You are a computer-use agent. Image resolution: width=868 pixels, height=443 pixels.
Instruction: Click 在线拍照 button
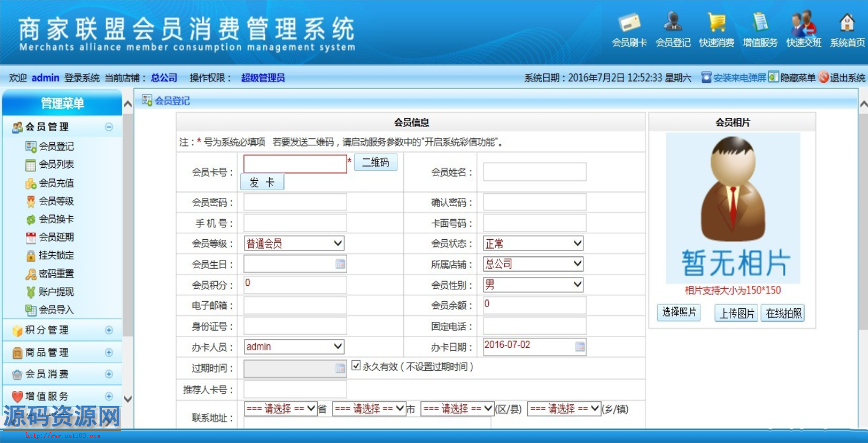tap(784, 314)
